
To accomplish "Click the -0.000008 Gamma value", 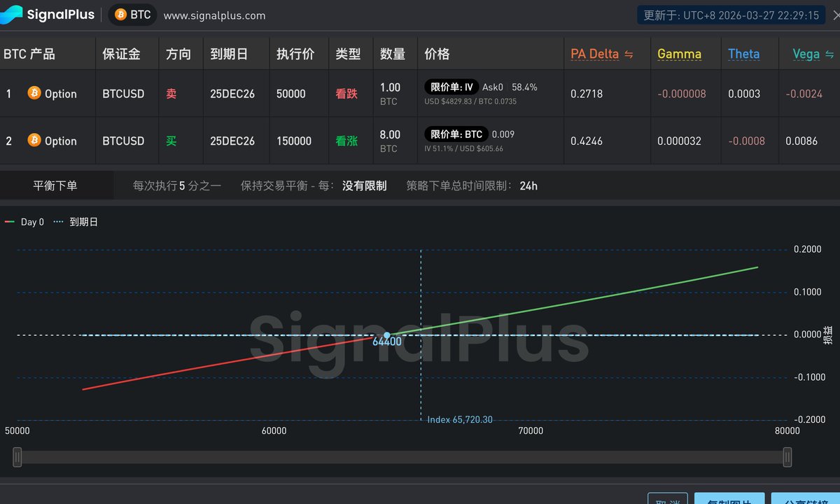I will pos(681,94).
